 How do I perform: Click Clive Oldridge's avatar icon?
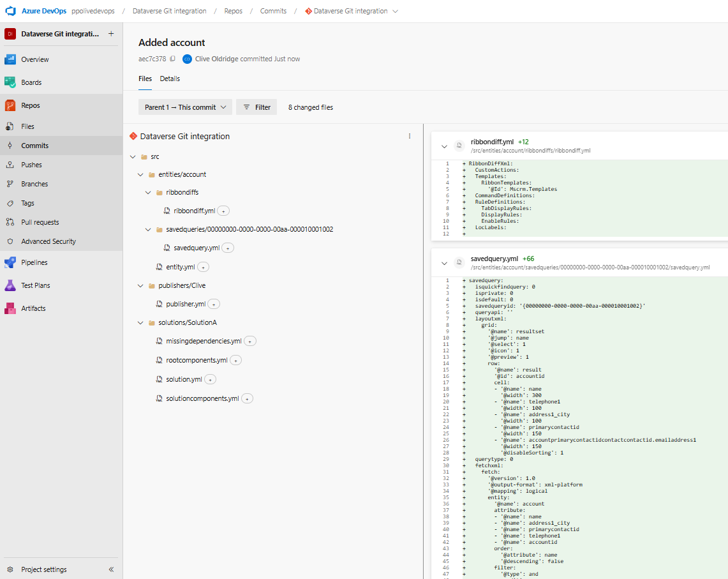pyautogui.click(x=187, y=59)
